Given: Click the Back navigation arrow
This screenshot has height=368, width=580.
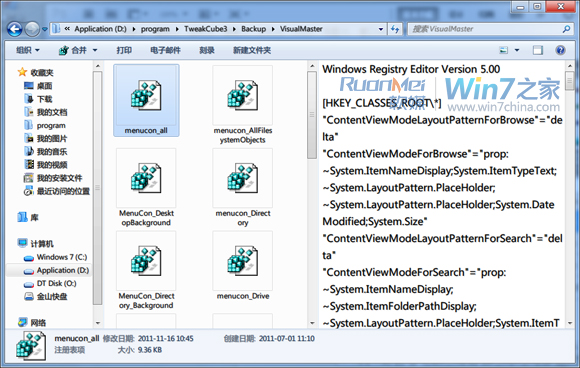Looking at the screenshot, I should pos(15,29).
